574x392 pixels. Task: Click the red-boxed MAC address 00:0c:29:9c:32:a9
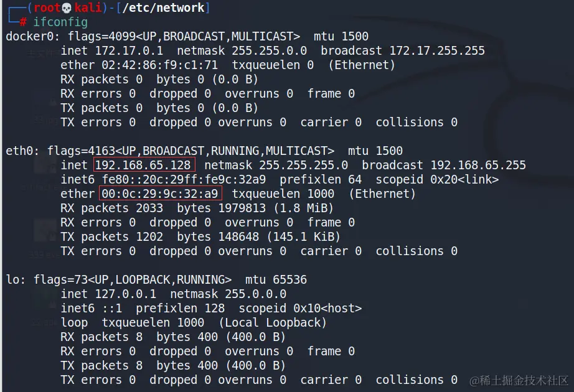coord(160,194)
